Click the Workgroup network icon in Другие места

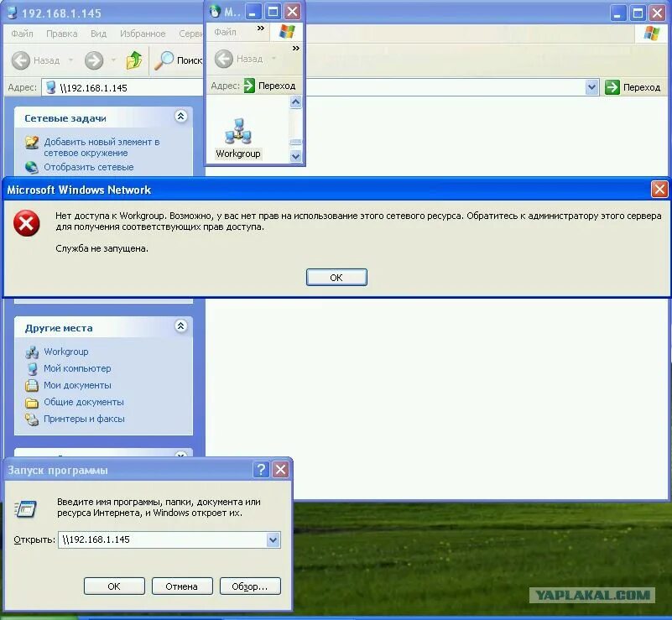pos(32,352)
